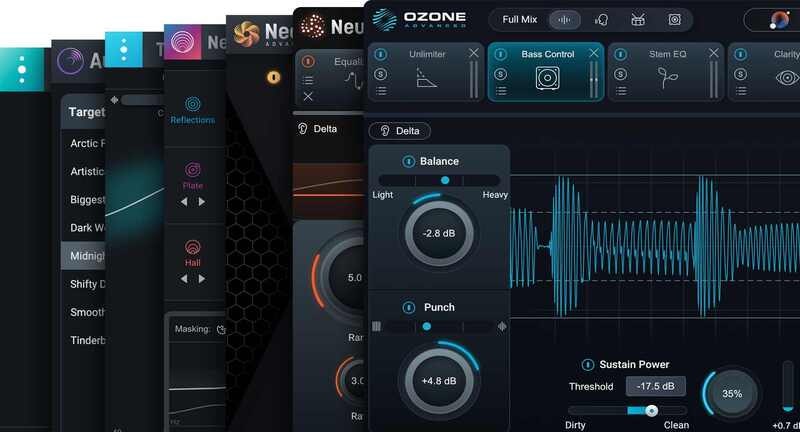Switch Plate reverb to the next type
This screenshot has height=432, width=800.
(x=202, y=201)
